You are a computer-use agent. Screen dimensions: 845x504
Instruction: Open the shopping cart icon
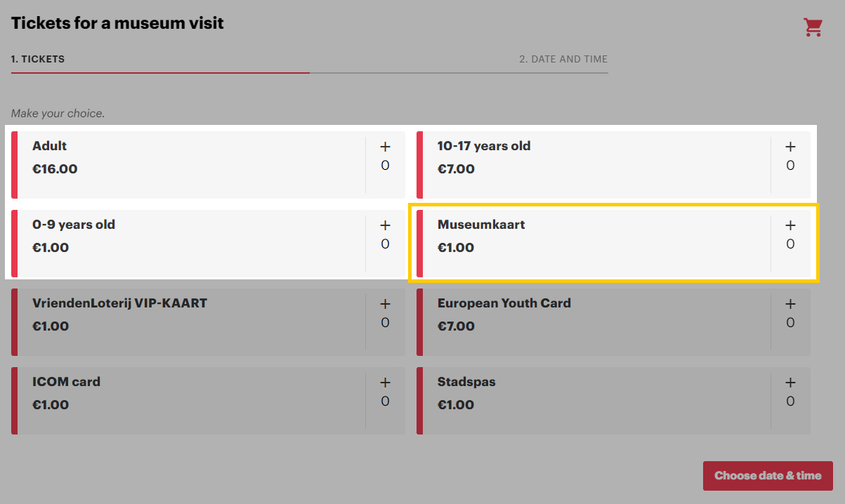point(813,27)
